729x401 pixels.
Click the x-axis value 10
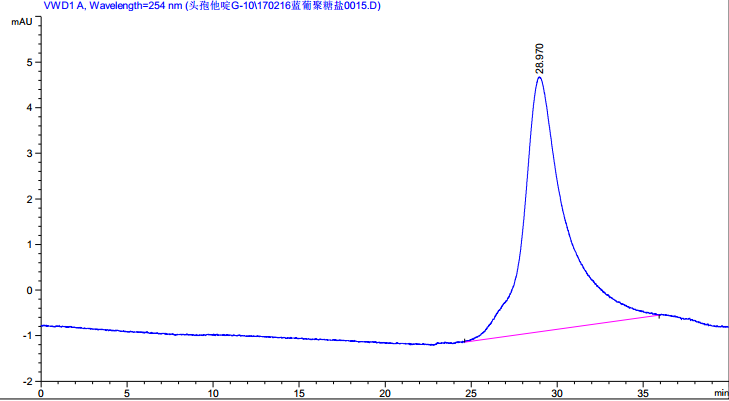[x=213, y=393]
